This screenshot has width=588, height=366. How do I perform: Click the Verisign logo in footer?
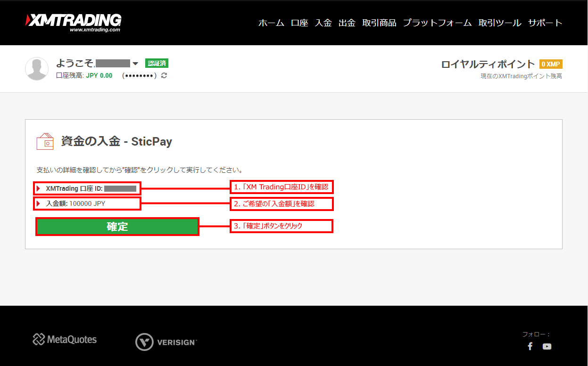pyautogui.click(x=166, y=342)
